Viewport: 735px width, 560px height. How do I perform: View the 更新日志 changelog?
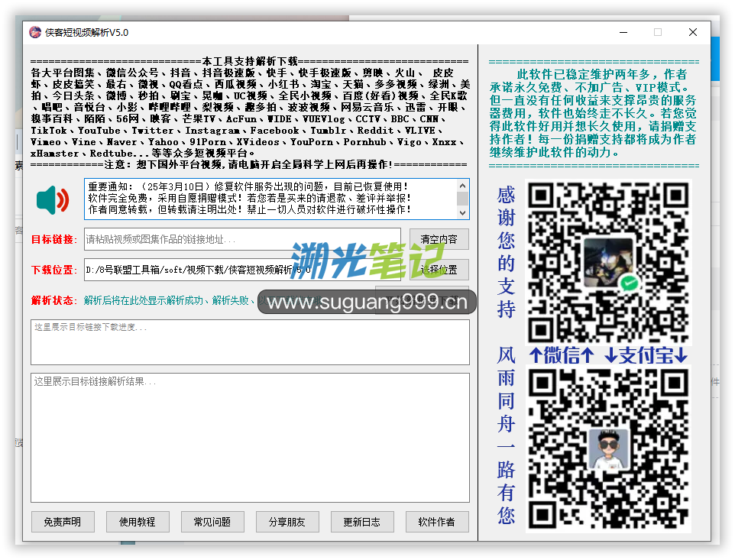click(362, 522)
